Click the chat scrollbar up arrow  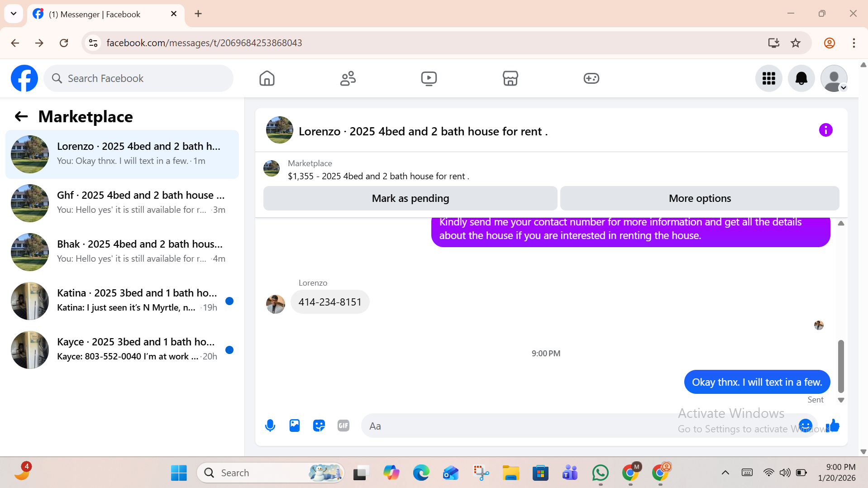coord(841,223)
